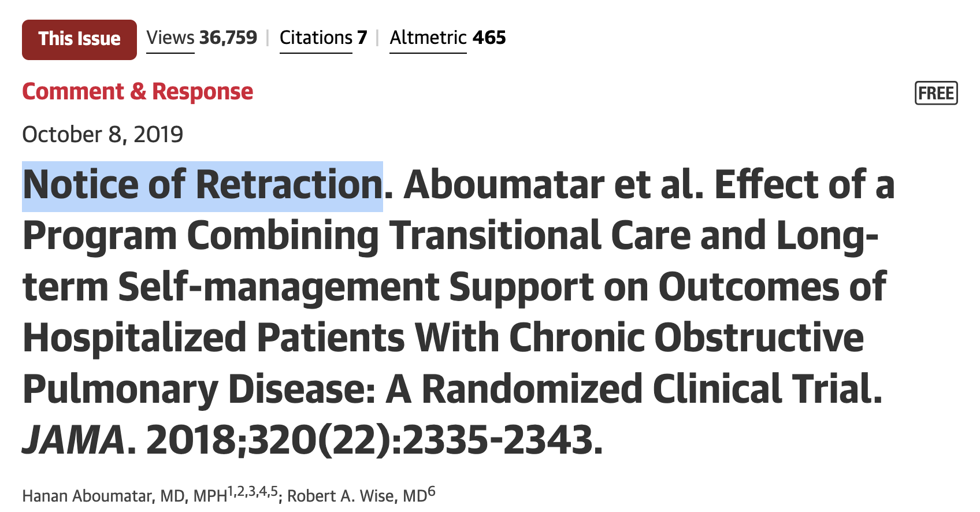Viewport: 980px width, 512px height.
Task: Click the Altmetric number 465
Action: click(x=489, y=38)
